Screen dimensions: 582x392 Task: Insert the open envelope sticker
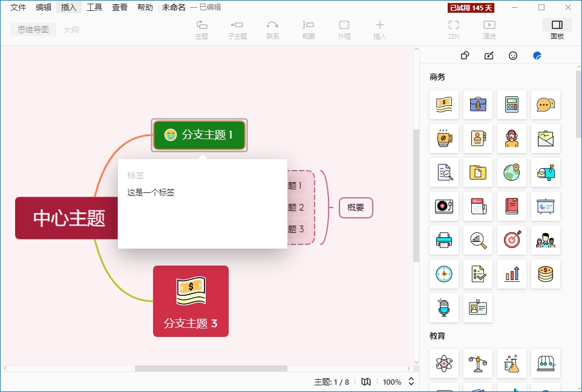545,139
